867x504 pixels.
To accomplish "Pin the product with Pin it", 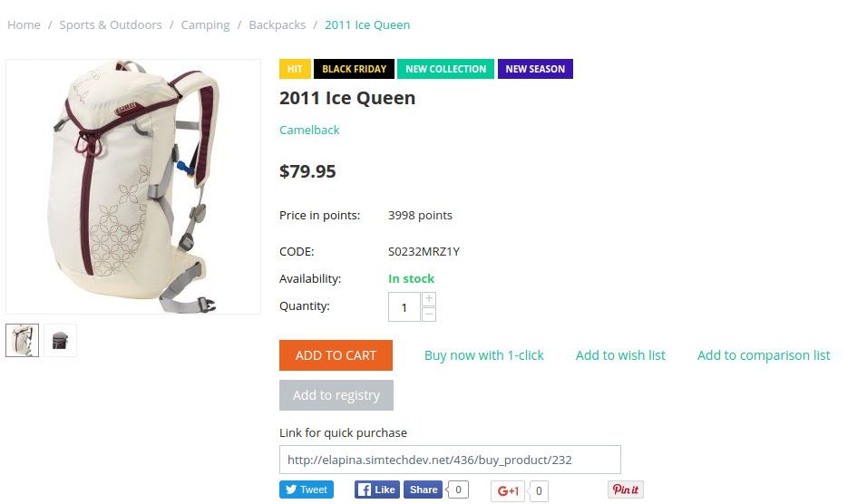I will click(626, 489).
